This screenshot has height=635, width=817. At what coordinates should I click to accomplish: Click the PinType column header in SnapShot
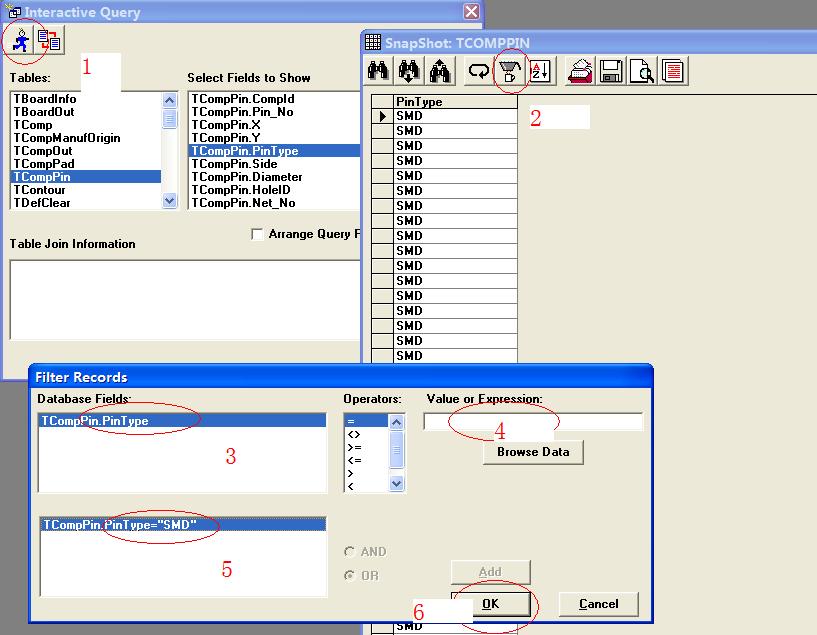(x=455, y=102)
